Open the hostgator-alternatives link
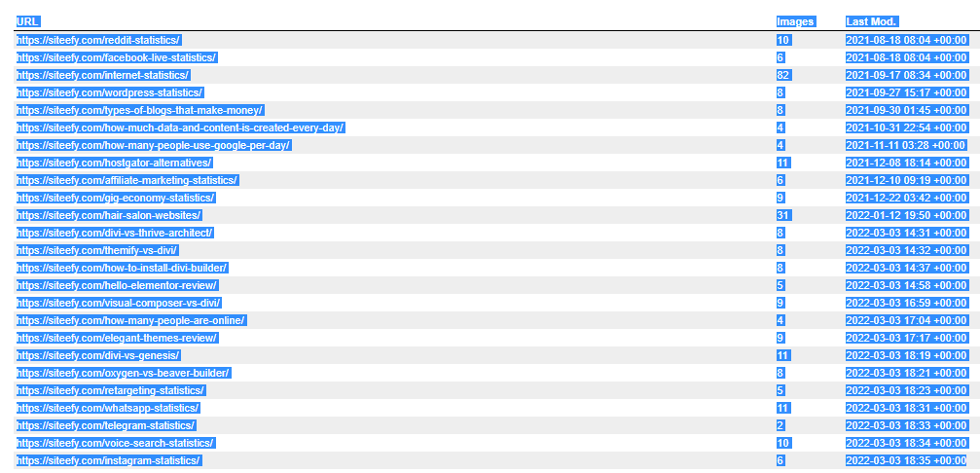The width and height of the screenshot is (980, 473). click(114, 163)
